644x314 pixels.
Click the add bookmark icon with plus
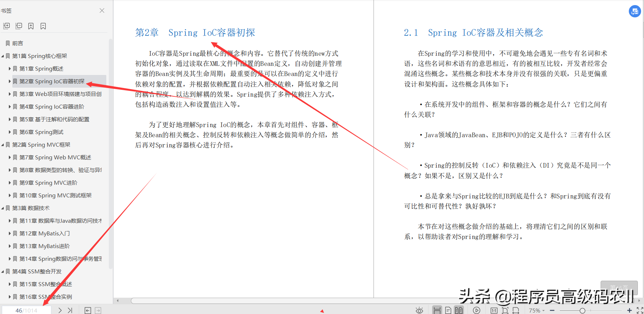[x=31, y=26]
